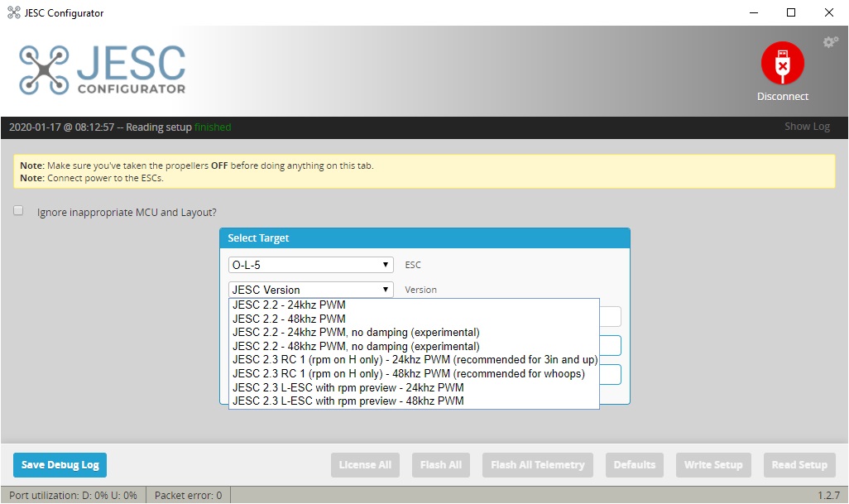Screen dimensions: 849x504
Task: Open the Show Log link
Action: pos(808,127)
